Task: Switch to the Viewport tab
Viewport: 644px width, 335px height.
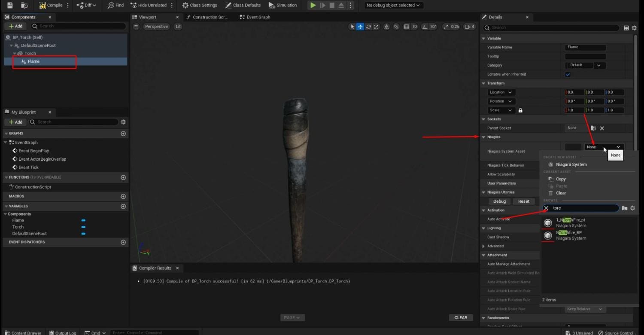Action: 148,17
